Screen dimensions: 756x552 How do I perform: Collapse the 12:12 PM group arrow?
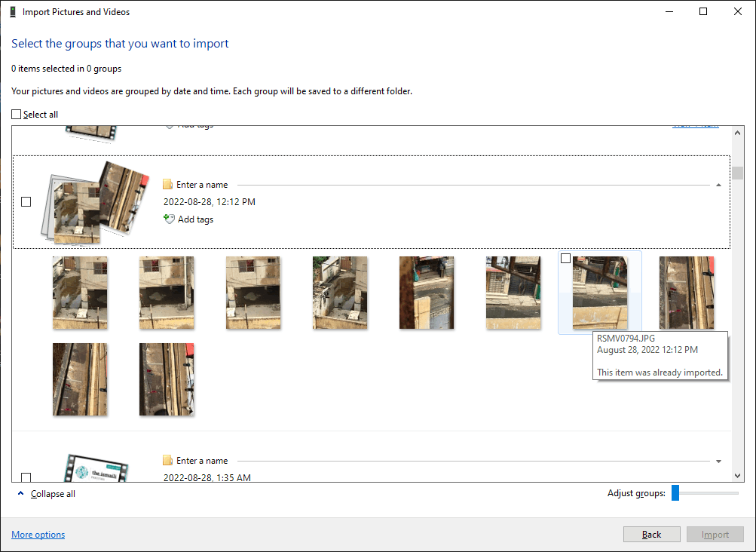tap(718, 185)
